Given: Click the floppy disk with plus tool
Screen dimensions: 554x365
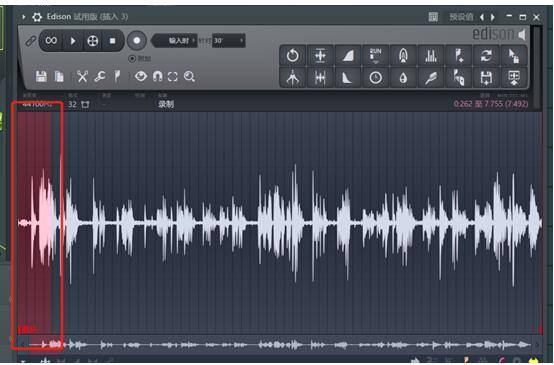Looking at the screenshot, I should coord(486,78).
